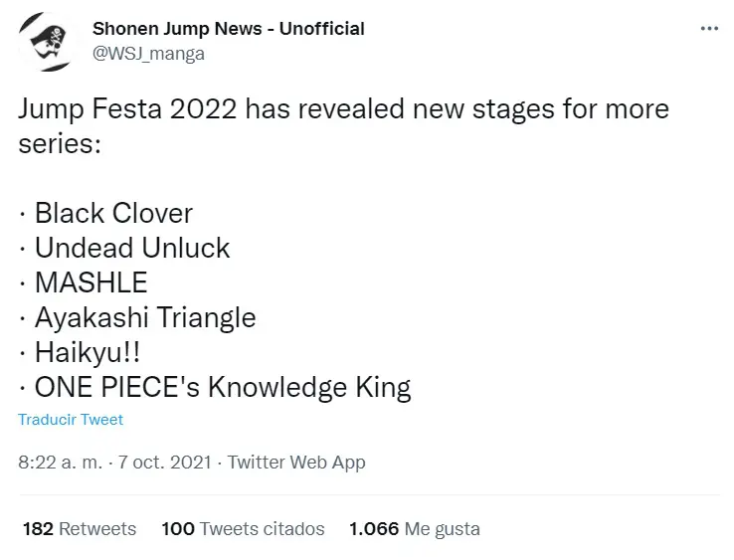734x560 pixels.
Task: View the 100 Tweets citados list
Action: point(243,528)
